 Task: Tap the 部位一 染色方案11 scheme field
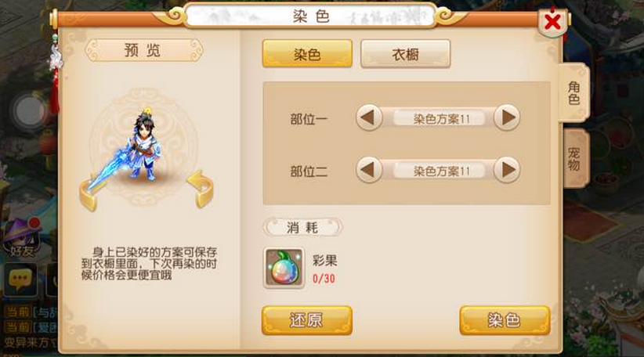(x=441, y=119)
